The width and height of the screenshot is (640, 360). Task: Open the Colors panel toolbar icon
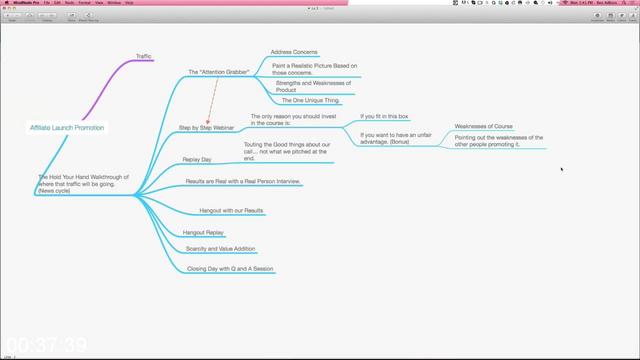[622, 16]
